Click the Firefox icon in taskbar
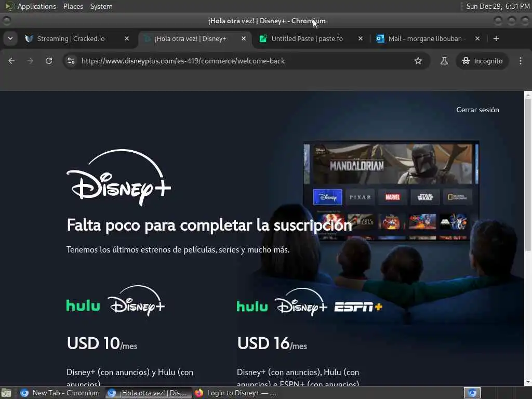This screenshot has width=532, height=399. 199,393
